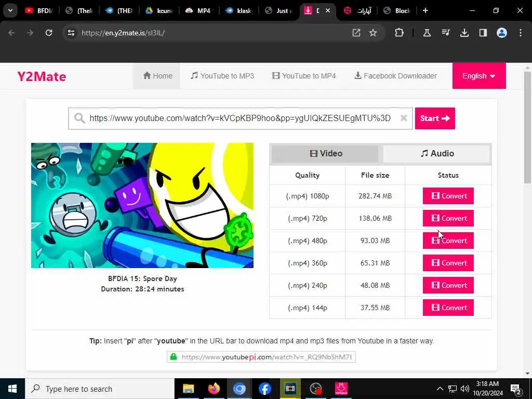Open the browser Downloads icon
This screenshot has width=532, height=399.
[464, 33]
